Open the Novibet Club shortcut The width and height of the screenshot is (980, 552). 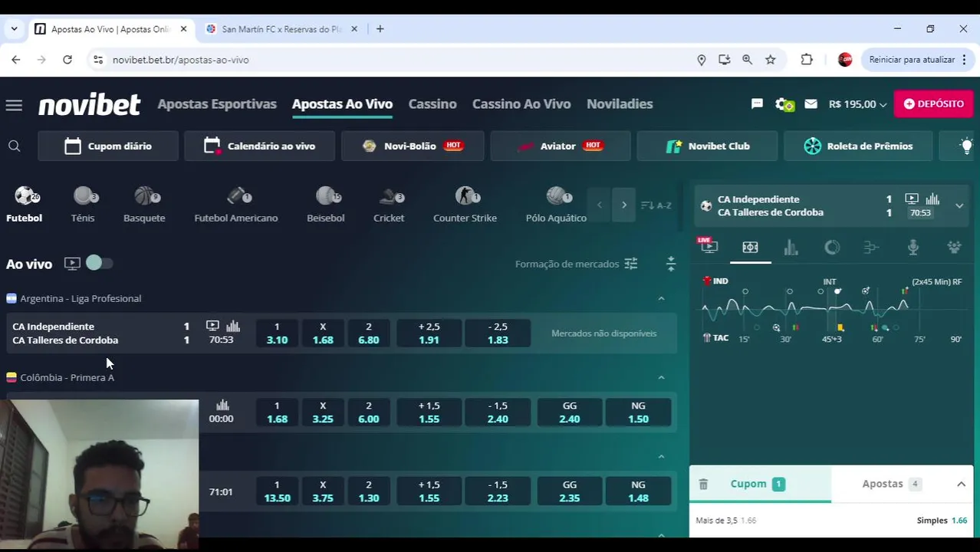[707, 146]
